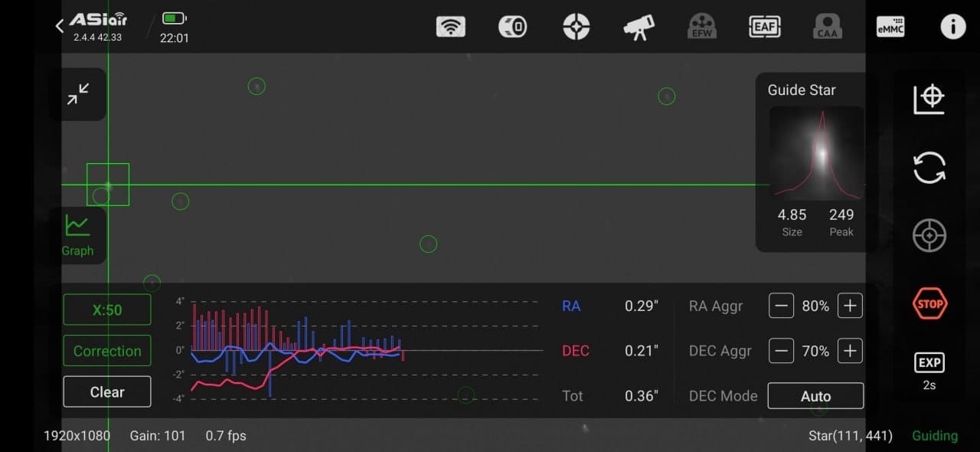Collapse the guiding view with shrink arrows
Viewport: 980px width, 452px height.
78,94
